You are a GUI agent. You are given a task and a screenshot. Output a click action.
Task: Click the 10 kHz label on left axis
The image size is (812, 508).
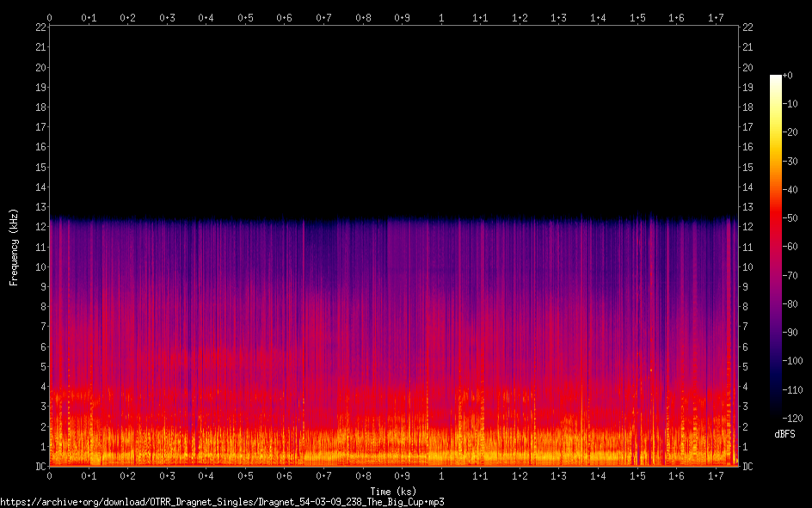[x=38, y=267]
